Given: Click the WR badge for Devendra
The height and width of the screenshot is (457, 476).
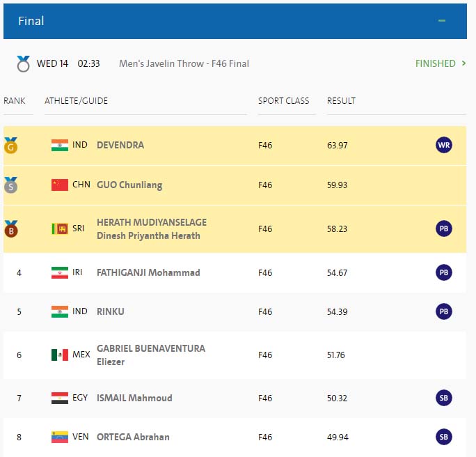Looking at the screenshot, I should tap(443, 145).
